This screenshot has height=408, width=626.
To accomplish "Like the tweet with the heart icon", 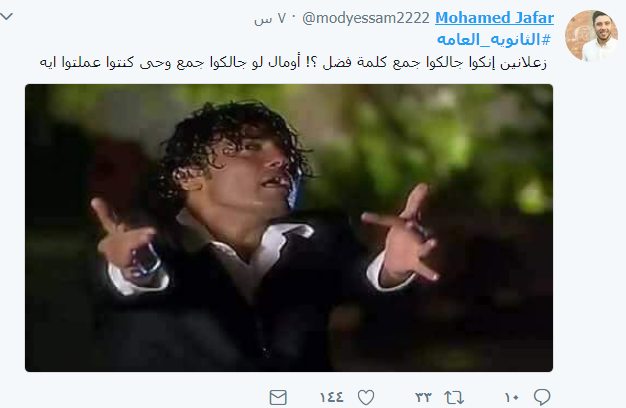I will click(366, 398).
